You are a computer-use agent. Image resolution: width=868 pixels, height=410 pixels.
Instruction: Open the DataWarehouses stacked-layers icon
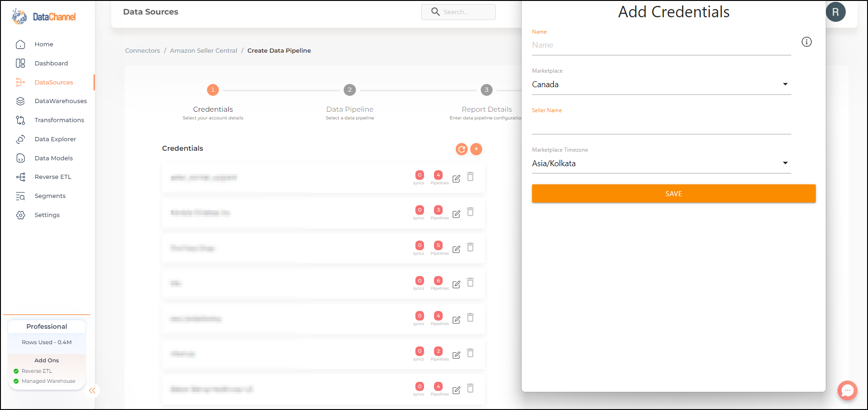click(x=20, y=101)
